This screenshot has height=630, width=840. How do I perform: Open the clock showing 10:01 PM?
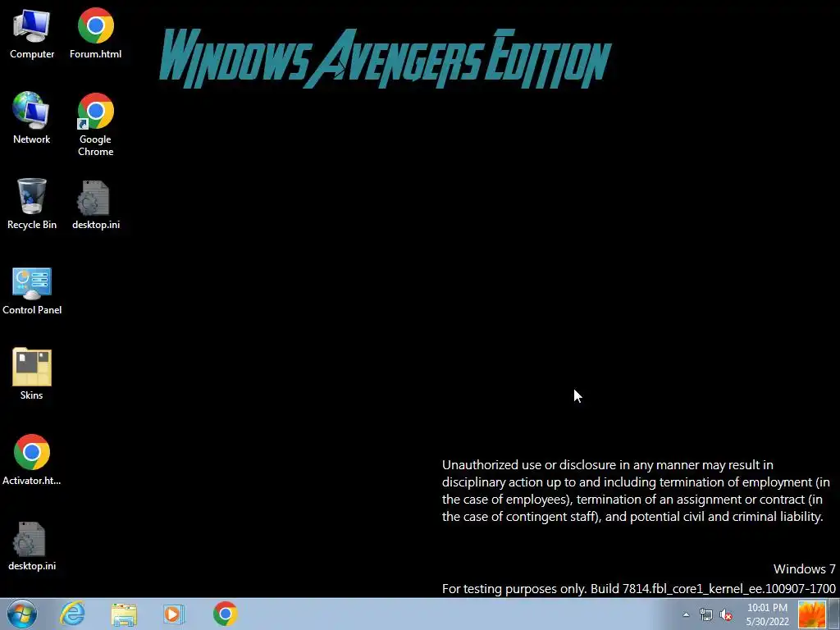click(x=767, y=614)
